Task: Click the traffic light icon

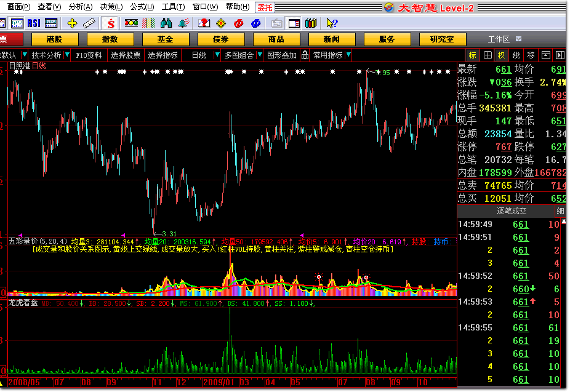Action: coord(131,23)
